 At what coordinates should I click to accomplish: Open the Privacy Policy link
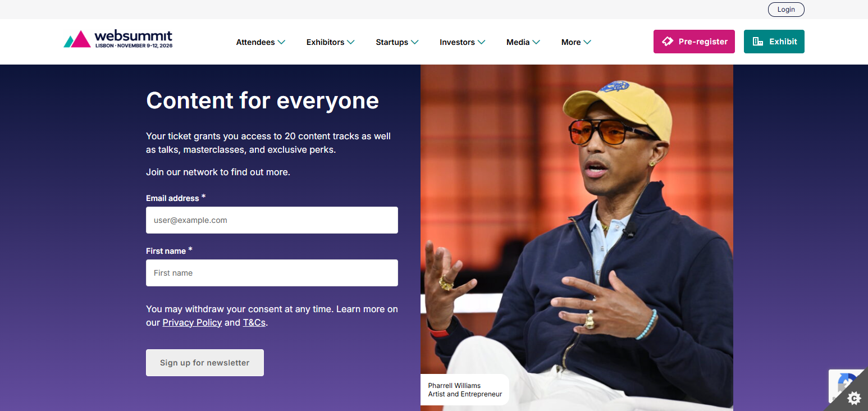coord(192,322)
